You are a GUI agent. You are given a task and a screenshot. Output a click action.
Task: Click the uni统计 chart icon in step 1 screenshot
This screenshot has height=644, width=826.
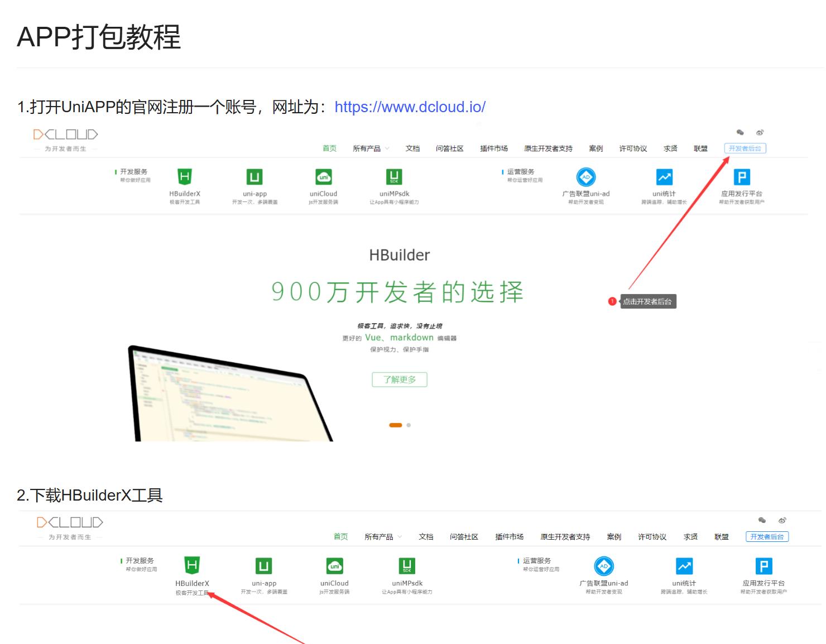664,177
